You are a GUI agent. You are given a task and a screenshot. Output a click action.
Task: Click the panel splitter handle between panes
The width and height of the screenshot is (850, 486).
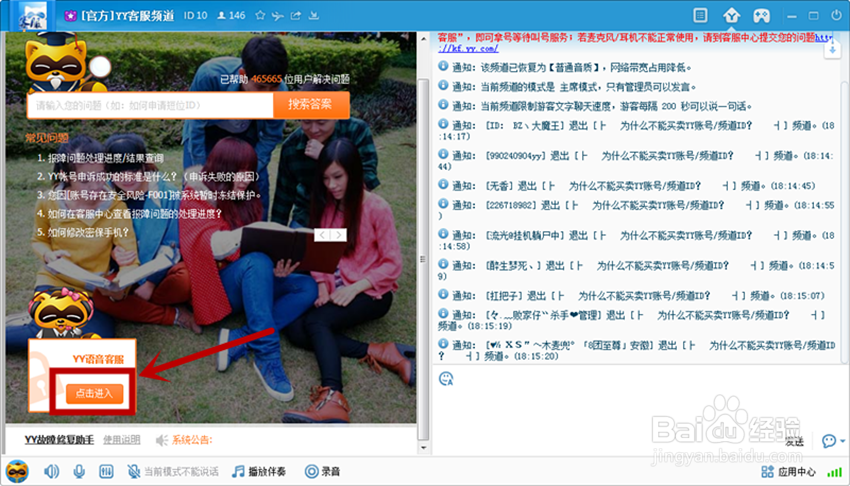(x=422, y=259)
